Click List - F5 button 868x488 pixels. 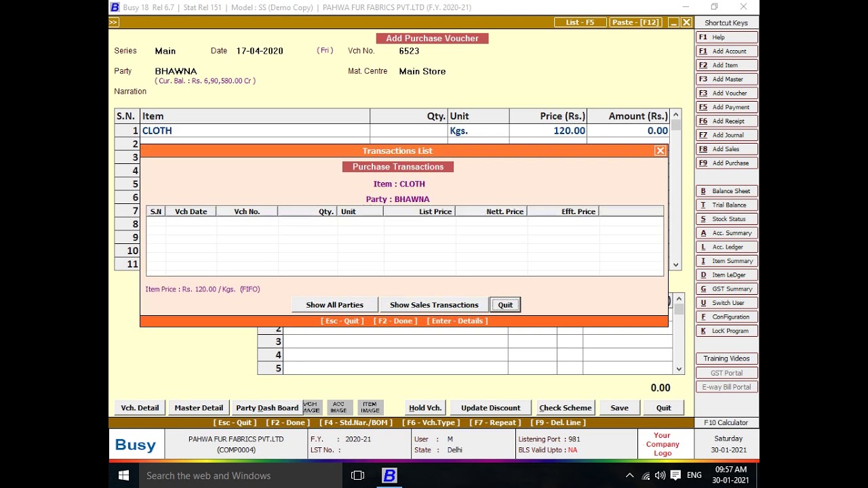[x=580, y=22]
